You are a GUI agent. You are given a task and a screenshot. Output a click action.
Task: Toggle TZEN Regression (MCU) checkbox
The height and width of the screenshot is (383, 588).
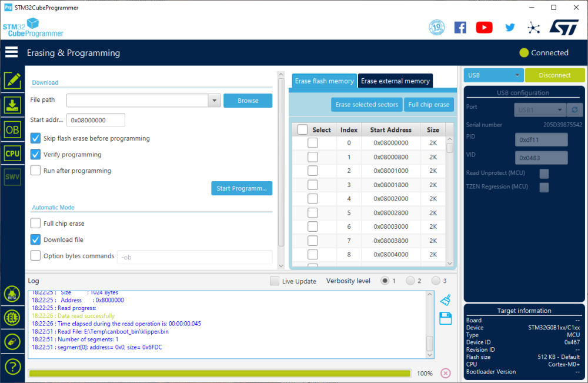[544, 187]
